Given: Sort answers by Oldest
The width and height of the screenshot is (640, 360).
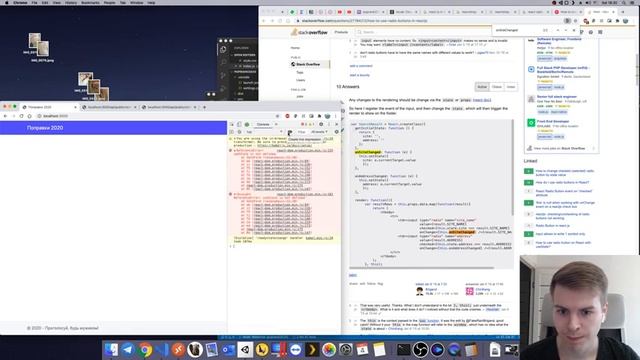Looking at the screenshot, I should tap(496, 87).
